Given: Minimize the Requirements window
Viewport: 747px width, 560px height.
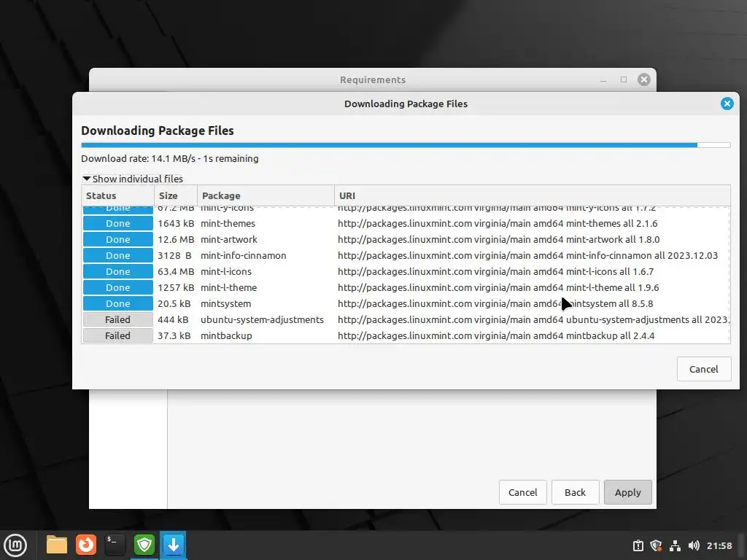Looking at the screenshot, I should [603, 79].
